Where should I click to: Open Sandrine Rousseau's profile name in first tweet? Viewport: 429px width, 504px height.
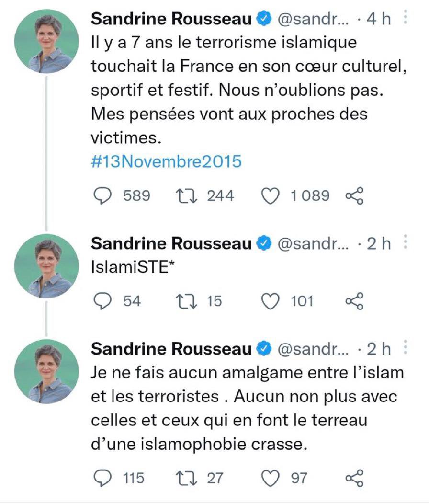coord(171,19)
